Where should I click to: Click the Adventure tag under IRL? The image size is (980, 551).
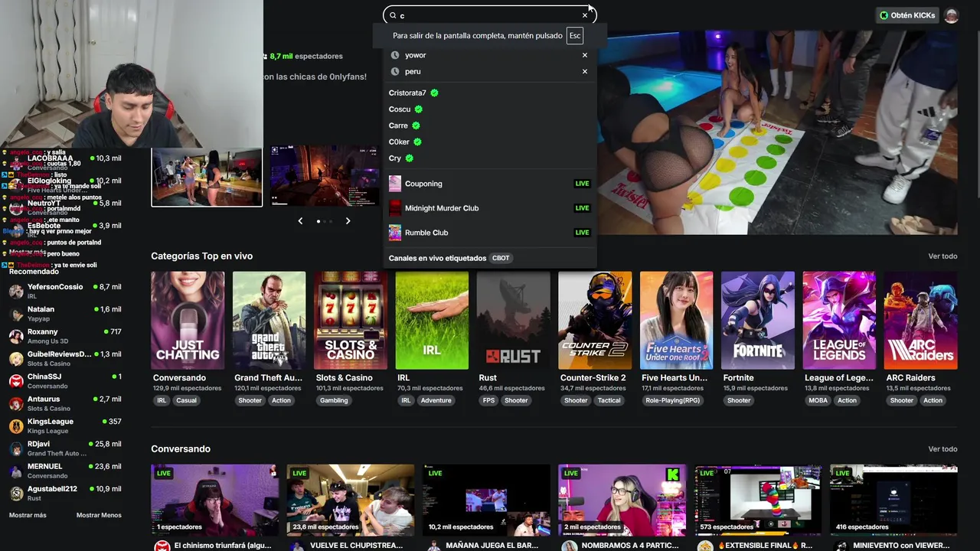[x=436, y=400]
